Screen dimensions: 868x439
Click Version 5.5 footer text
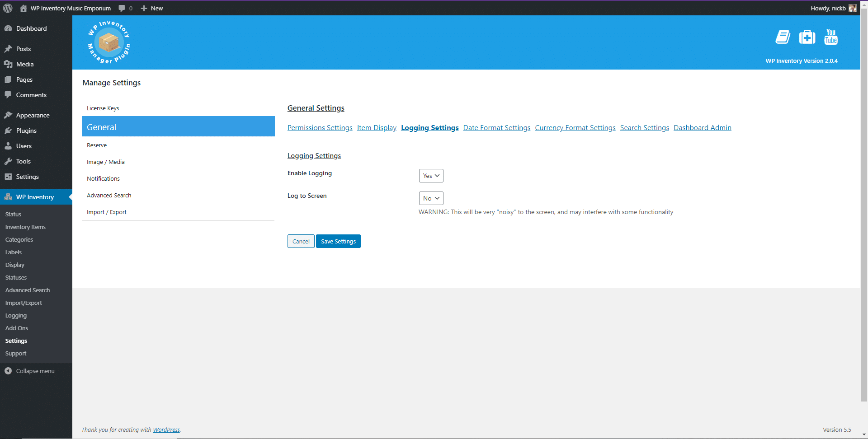(x=837, y=430)
